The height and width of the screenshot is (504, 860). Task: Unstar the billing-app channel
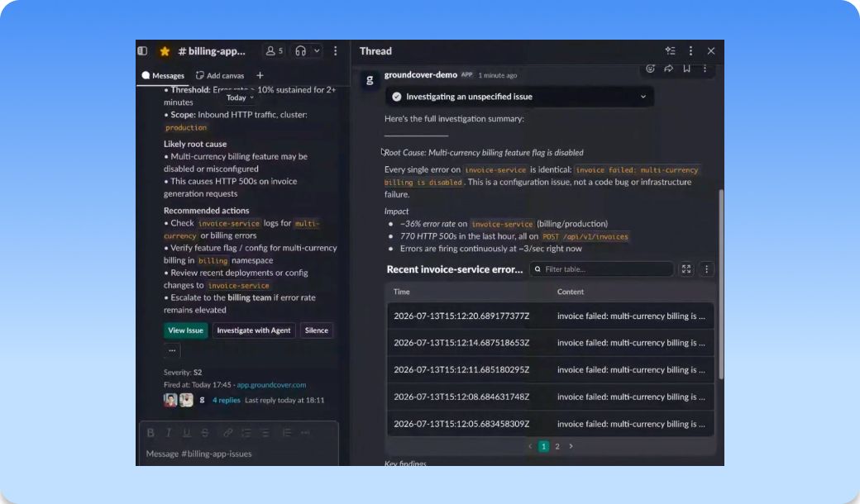tap(165, 51)
